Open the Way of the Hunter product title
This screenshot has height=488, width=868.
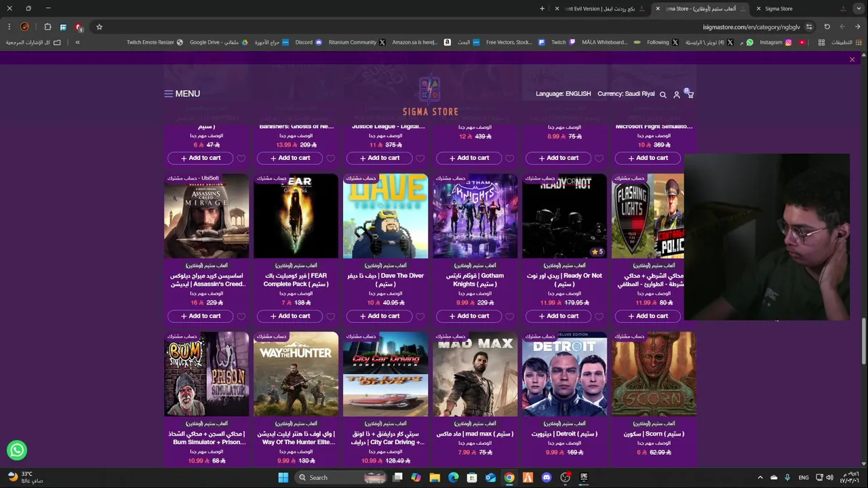[x=296, y=438]
